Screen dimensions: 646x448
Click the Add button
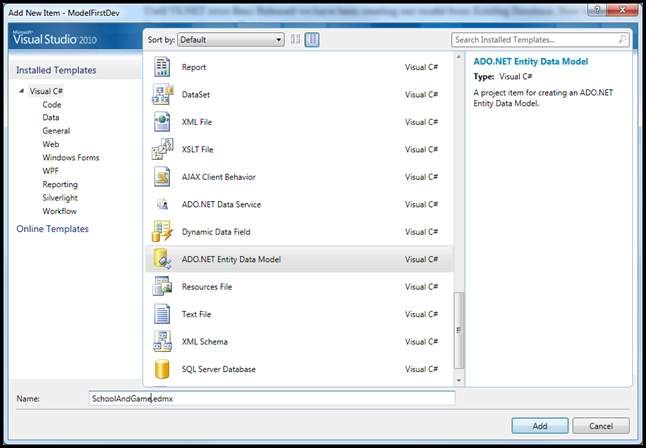pyautogui.click(x=540, y=426)
